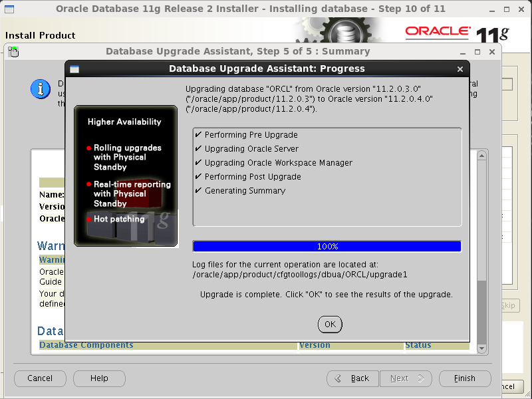Click the log path ending in upgrade1
The image size is (532, 399).
(300, 275)
